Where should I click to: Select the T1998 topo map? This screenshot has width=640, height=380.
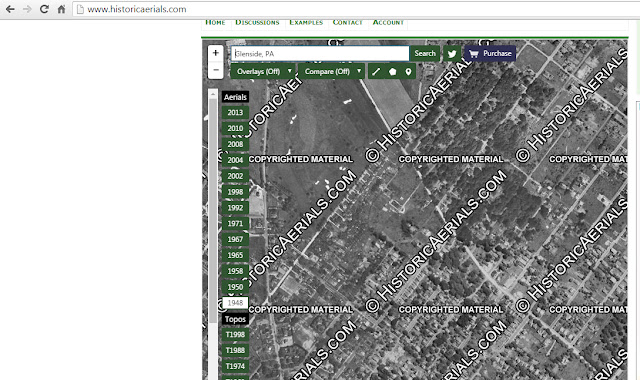click(235, 335)
